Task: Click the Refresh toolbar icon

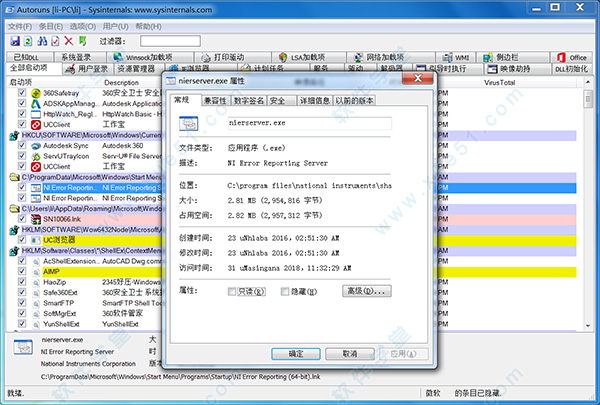Action: (28, 41)
